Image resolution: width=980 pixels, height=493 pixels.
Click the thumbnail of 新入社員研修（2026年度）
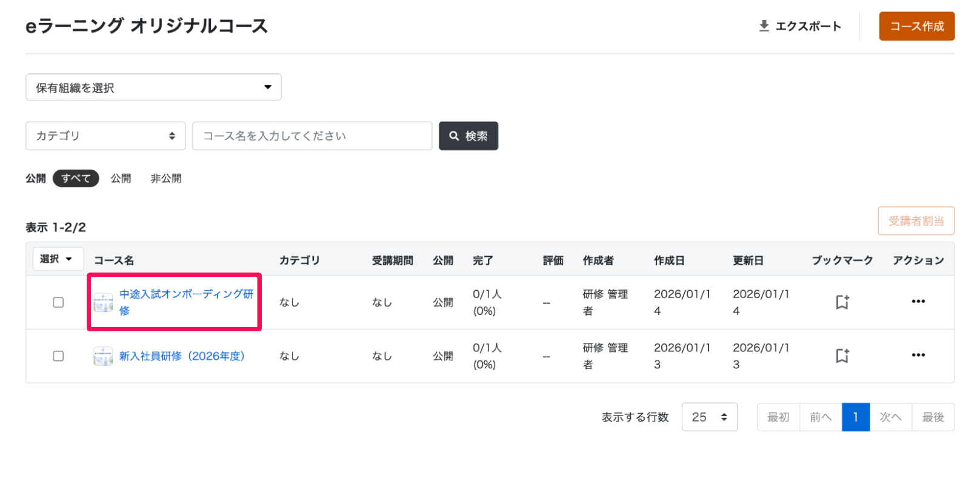point(103,356)
